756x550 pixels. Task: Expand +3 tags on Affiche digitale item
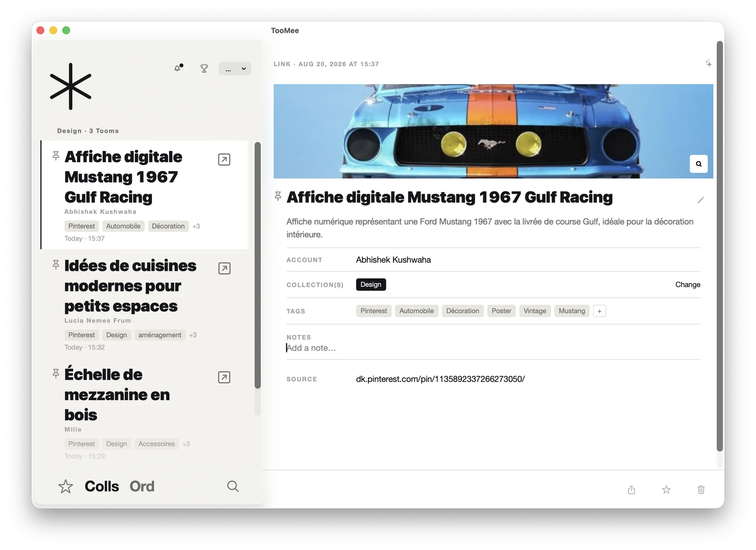[196, 226]
